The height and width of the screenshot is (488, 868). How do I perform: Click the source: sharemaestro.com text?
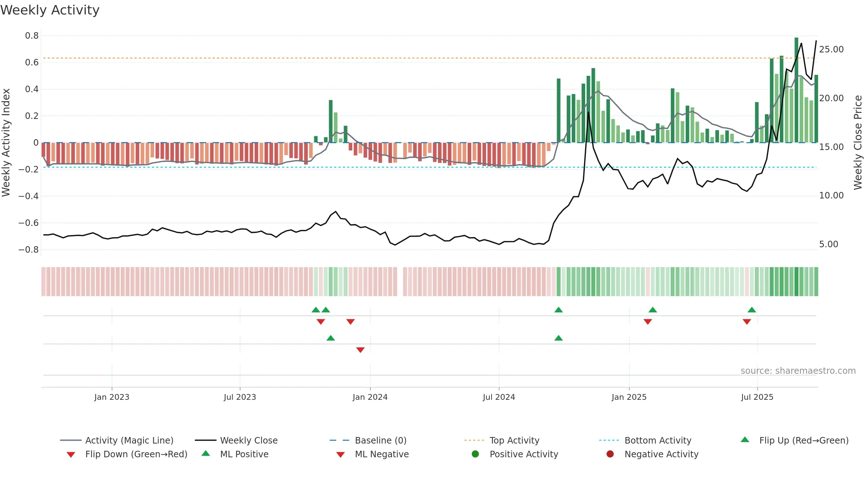(798, 371)
